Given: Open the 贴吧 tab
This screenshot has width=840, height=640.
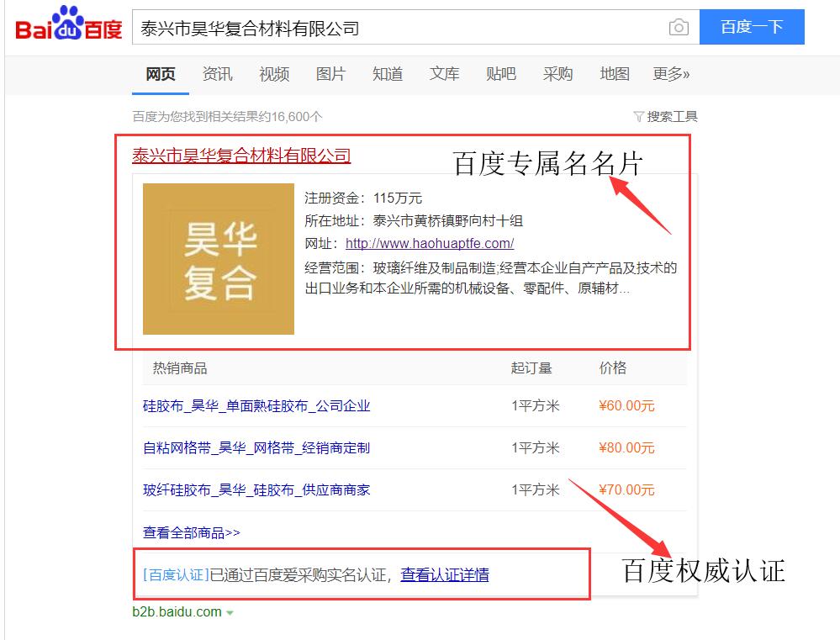Looking at the screenshot, I should pos(501,74).
